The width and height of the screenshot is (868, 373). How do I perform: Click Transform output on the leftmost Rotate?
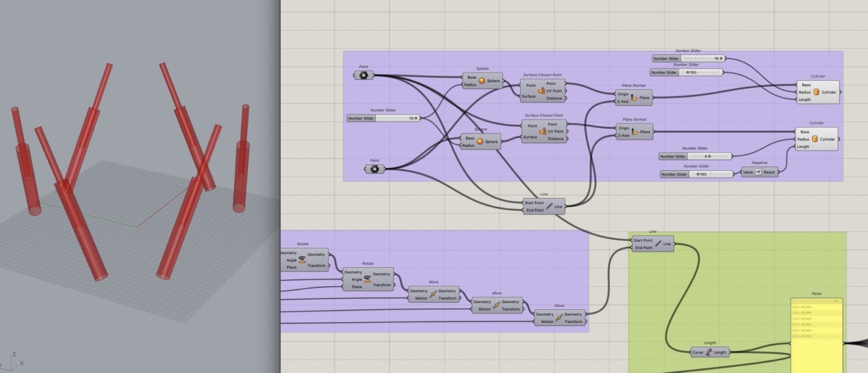click(x=317, y=266)
